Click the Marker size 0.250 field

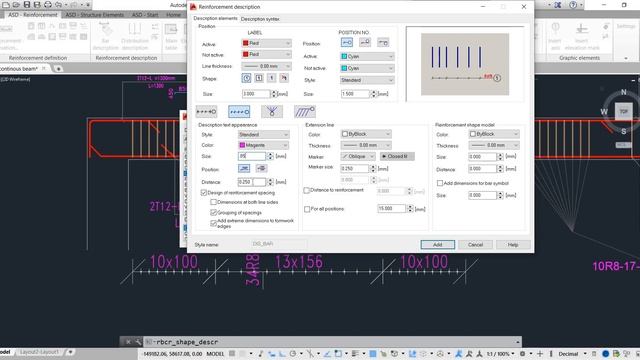(x=354, y=168)
